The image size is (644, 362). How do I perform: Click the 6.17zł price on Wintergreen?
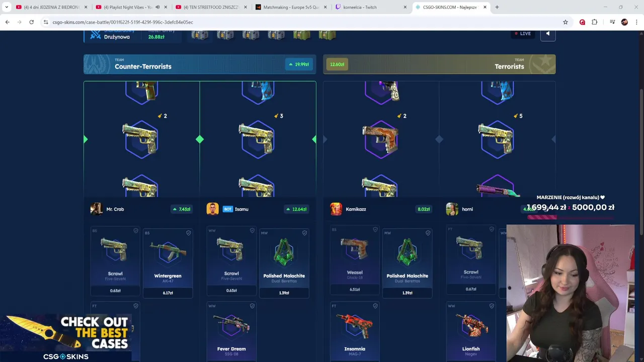(x=168, y=293)
